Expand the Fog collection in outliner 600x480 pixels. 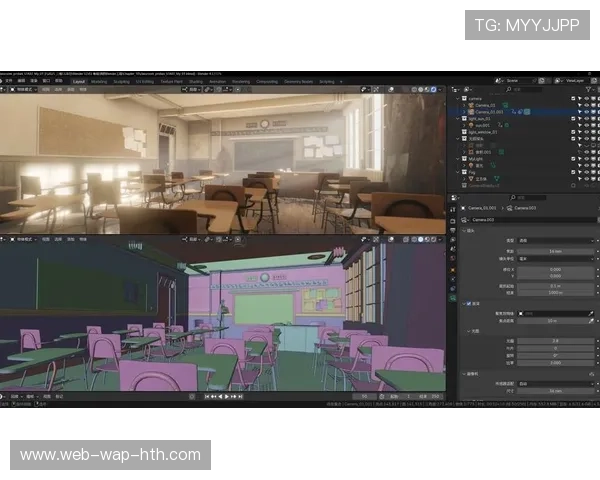pos(458,171)
